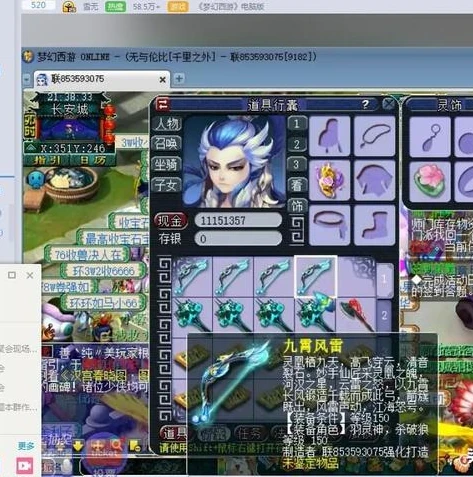
Task: Select the first bow in the inventory grid
Action: pos(192,276)
